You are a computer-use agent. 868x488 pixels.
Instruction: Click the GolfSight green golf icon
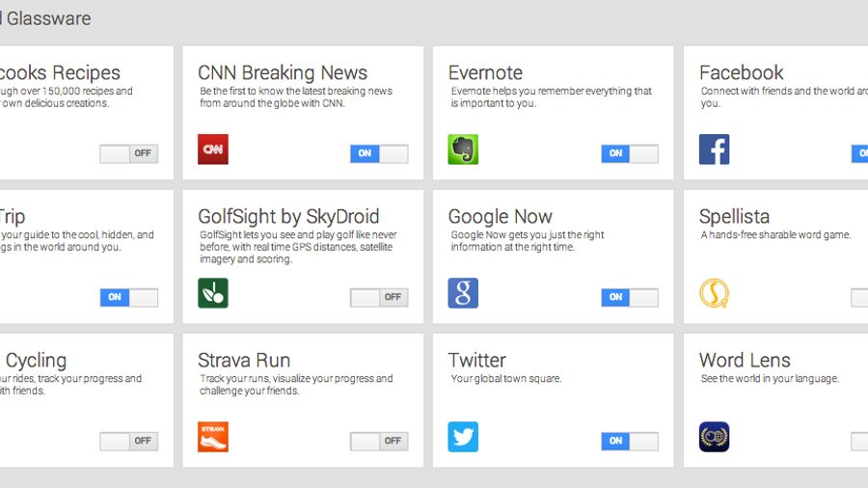pyautogui.click(x=213, y=293)
